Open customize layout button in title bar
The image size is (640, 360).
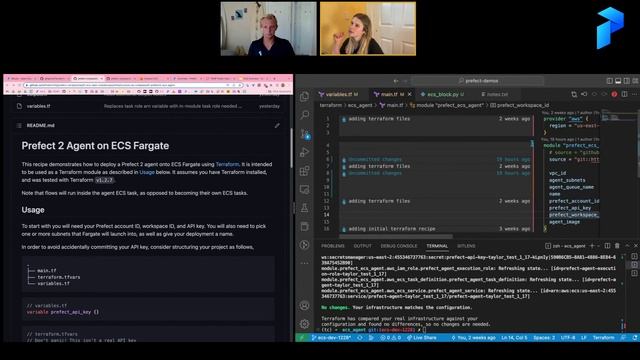(635, 81)
